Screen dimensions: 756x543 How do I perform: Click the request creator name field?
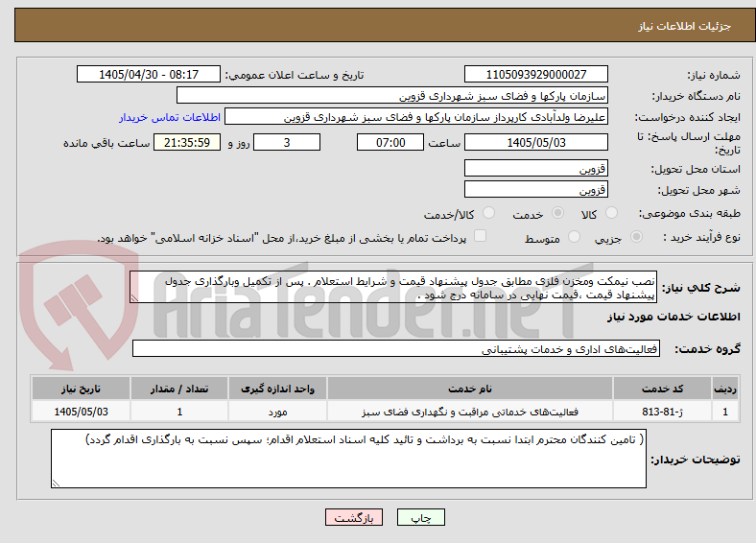pyautogui.click(x=416, y=117)
